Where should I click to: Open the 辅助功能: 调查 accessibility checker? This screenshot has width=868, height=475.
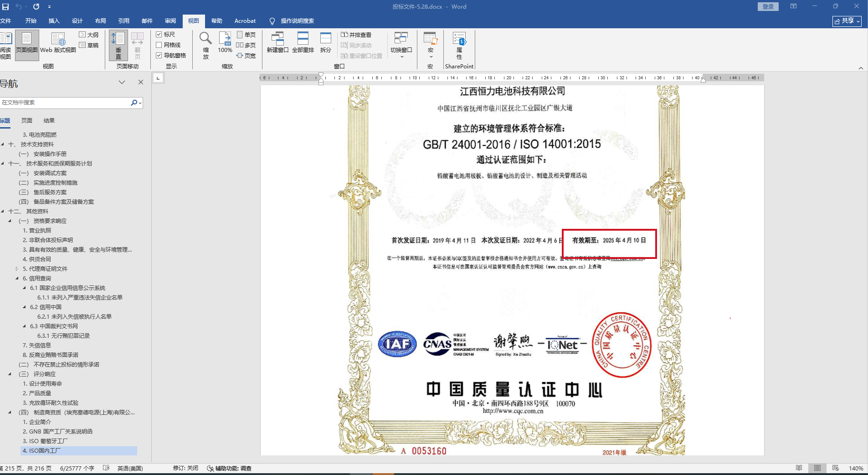[x=229, y=468]
